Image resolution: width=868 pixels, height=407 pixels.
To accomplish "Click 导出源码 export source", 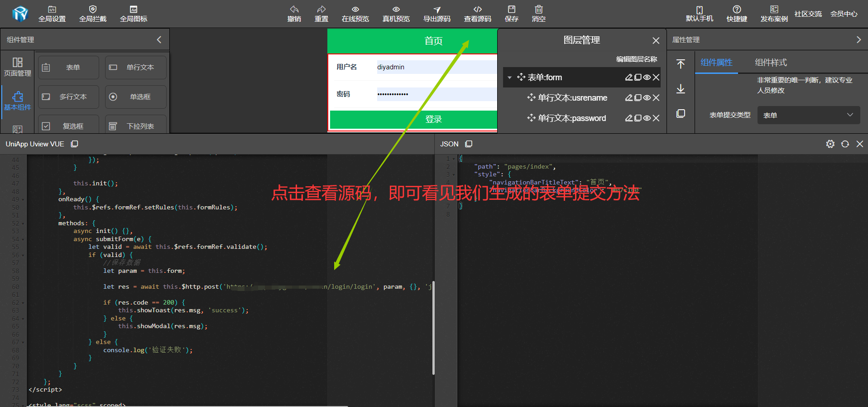I will pos(437,14).
